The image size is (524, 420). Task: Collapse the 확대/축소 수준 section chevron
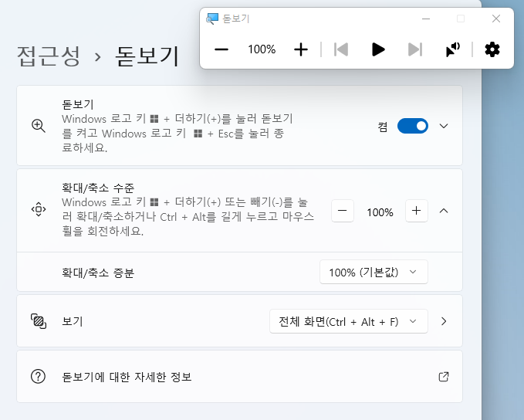point(444,211)
